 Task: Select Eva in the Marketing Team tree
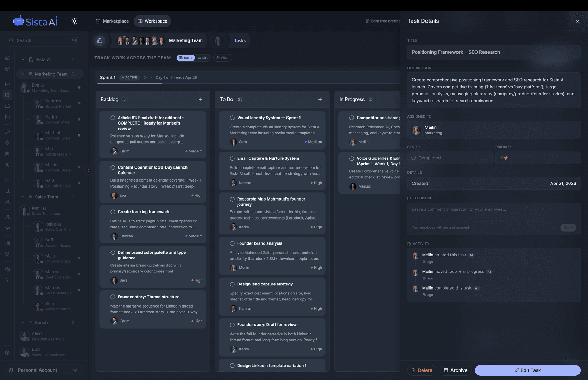click(50, 88)
